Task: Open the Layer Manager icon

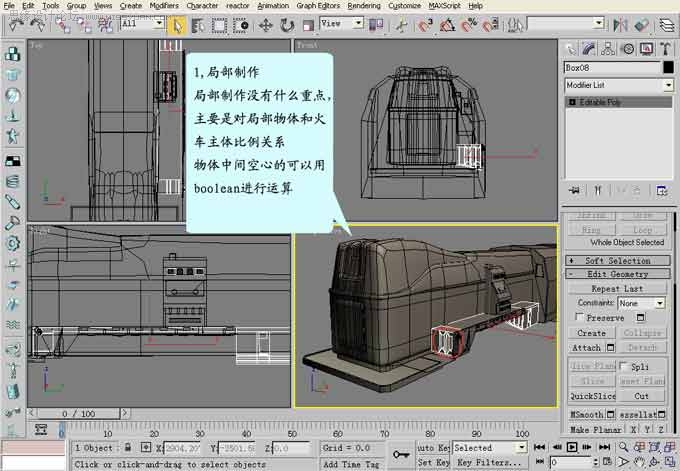Action: tap(666, 25)
